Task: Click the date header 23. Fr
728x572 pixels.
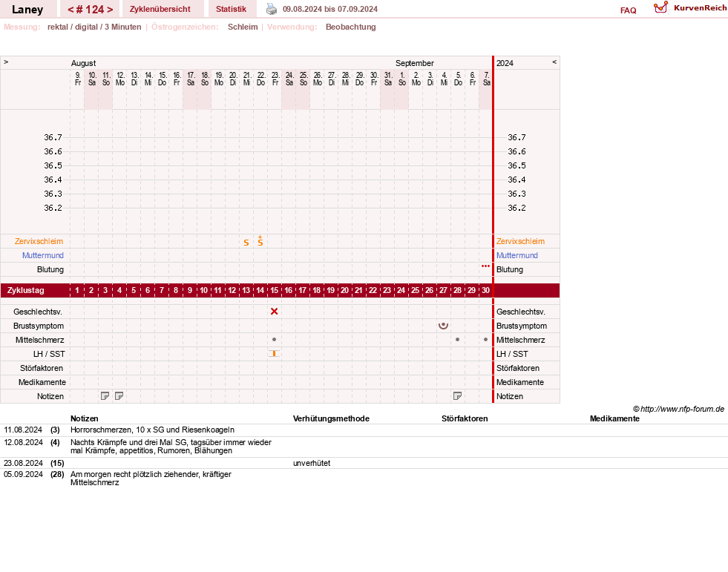Action: pyautogui.click(x=275, y=79)
